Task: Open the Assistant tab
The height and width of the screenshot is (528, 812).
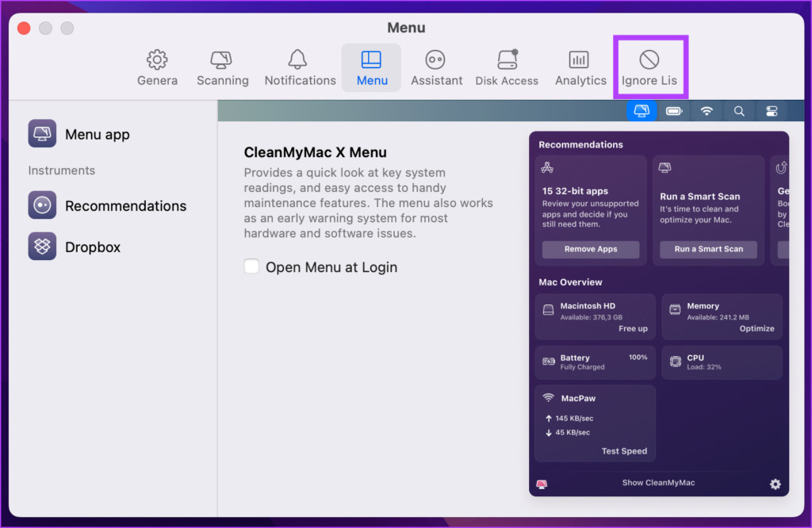Action: [436, 68]
